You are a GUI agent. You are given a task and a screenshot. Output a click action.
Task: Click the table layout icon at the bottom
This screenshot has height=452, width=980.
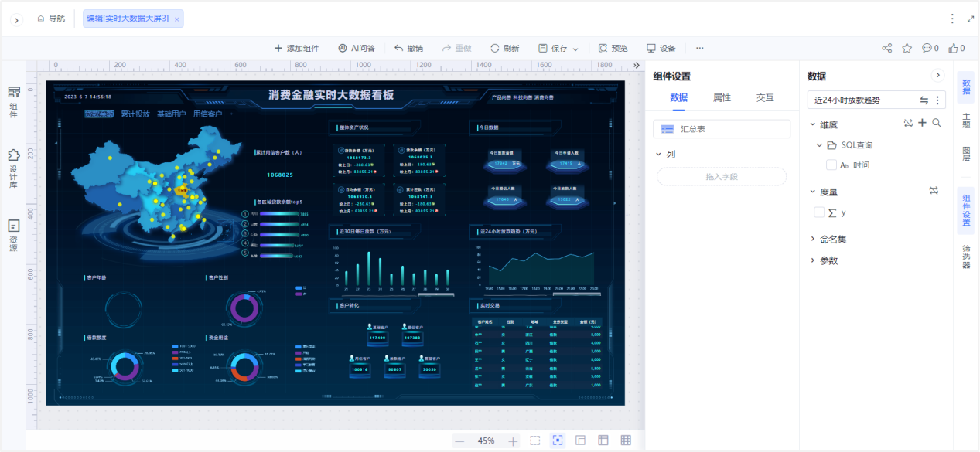[603, 440]
